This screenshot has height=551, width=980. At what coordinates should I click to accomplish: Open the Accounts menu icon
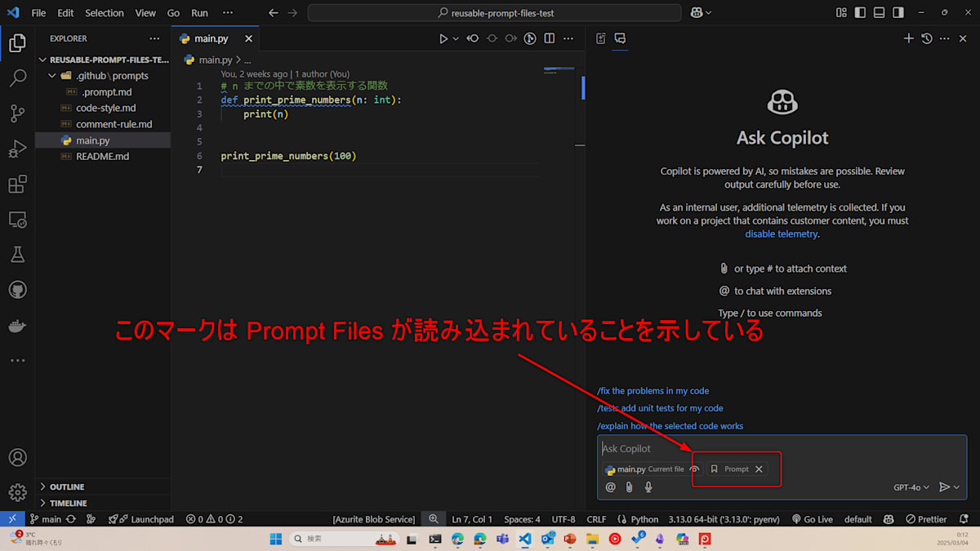17,457
